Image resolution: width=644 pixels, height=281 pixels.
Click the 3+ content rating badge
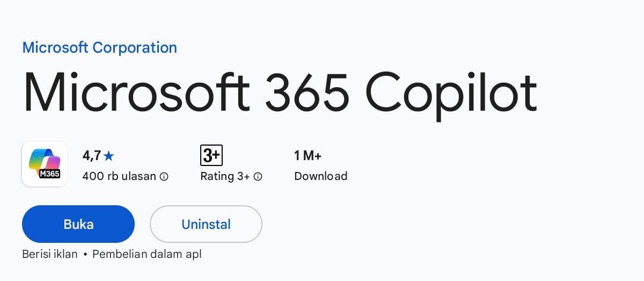pyautogui.click(x=211, y=155)
